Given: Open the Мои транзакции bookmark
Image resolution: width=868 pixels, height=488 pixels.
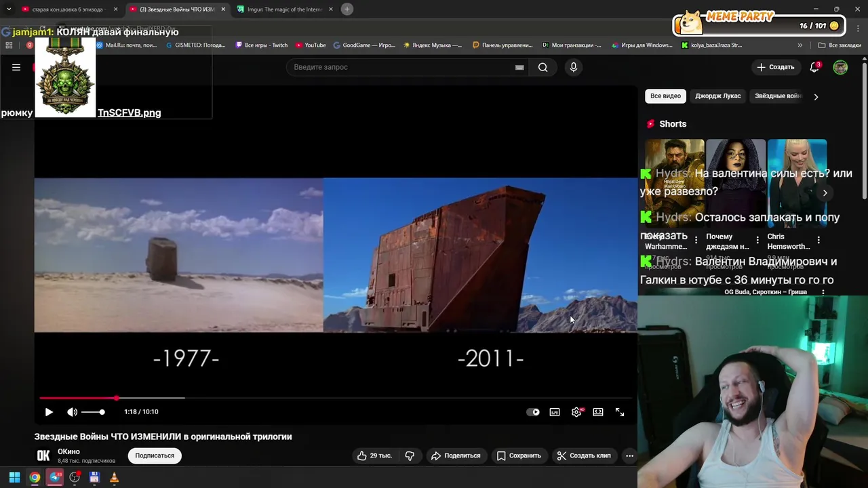Looking at the screenshot, I should pos(572,45).
